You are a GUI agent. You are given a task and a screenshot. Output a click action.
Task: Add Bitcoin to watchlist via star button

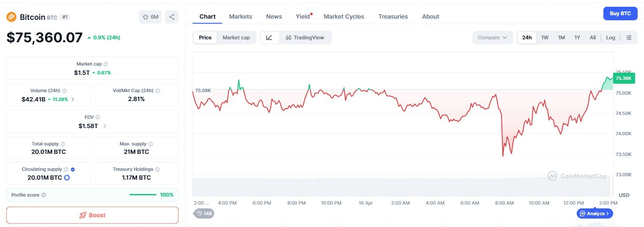click(x=150, y=17)
